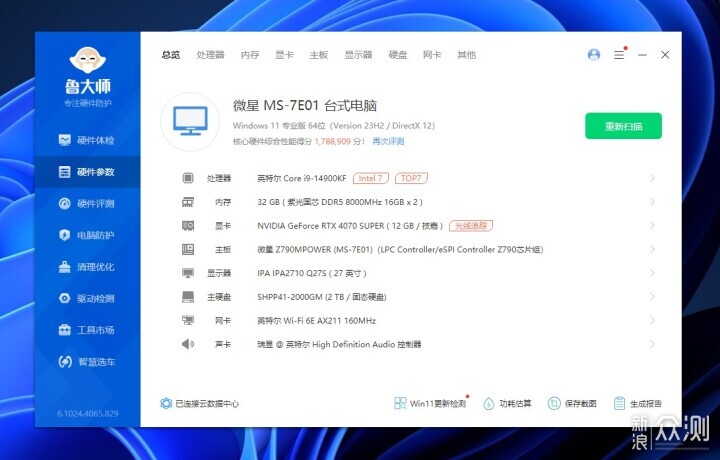720x460 pixels.
Task: Open 硬件体检 in the sidebar
Action: coord(87,140)
